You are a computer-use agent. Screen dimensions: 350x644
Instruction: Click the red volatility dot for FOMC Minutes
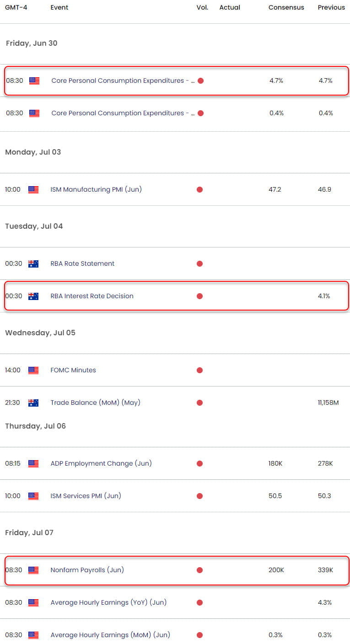click(x=199, y=370)
